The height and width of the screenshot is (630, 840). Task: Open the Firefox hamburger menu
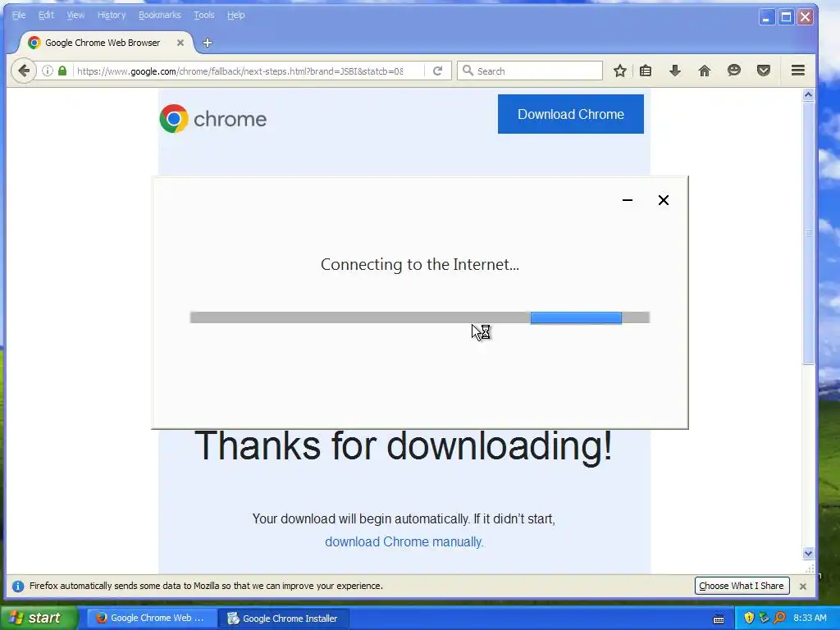pyautogui.click(x=798, y=71)
